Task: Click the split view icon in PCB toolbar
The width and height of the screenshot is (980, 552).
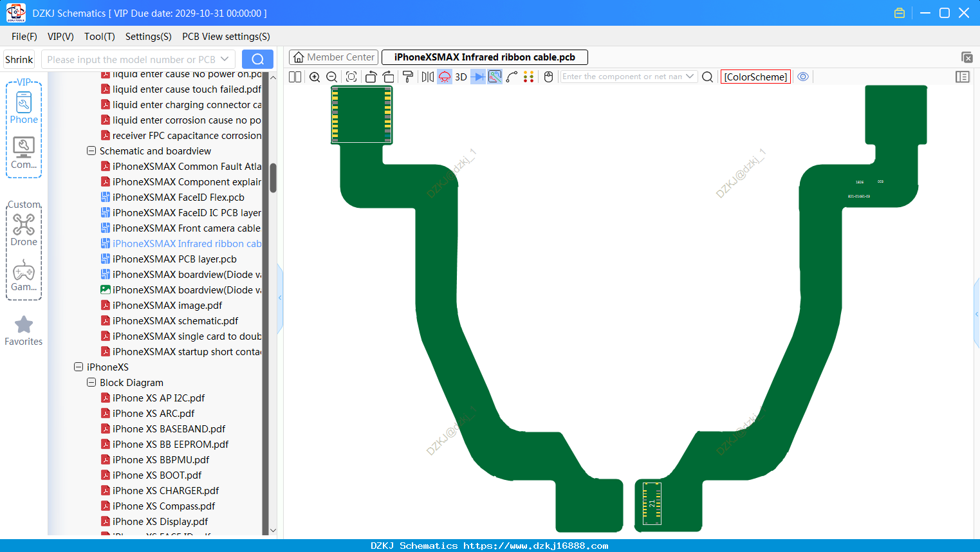Action: click(x=295, y=77)
